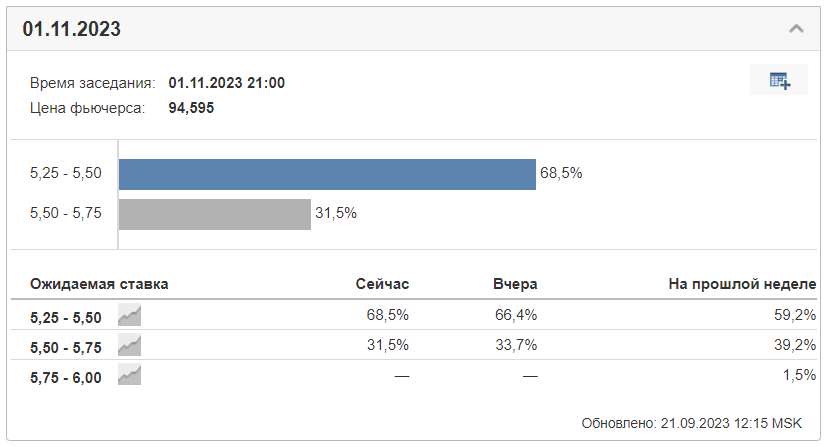The image size is (828, 447).
Task: Click meeting time value 01.11.2023 21:00
Action: [x=227, y=83]
